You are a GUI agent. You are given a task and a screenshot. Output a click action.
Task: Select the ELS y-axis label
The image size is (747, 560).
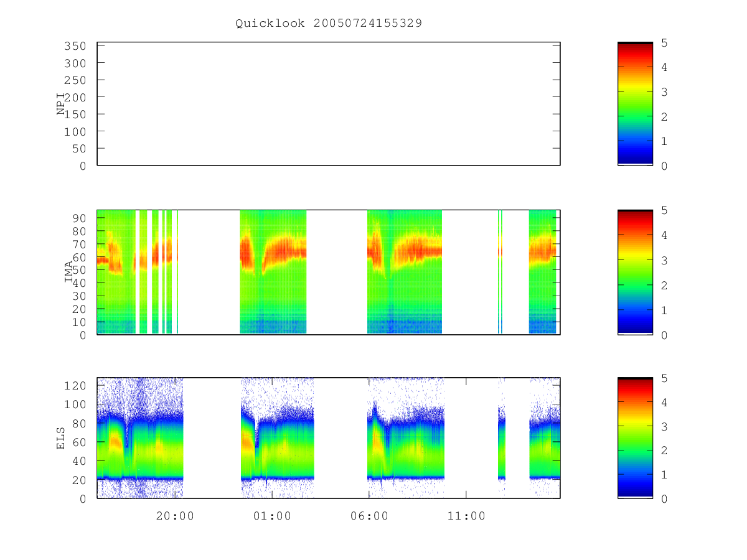pyautogui.click(x=61, y=438)
